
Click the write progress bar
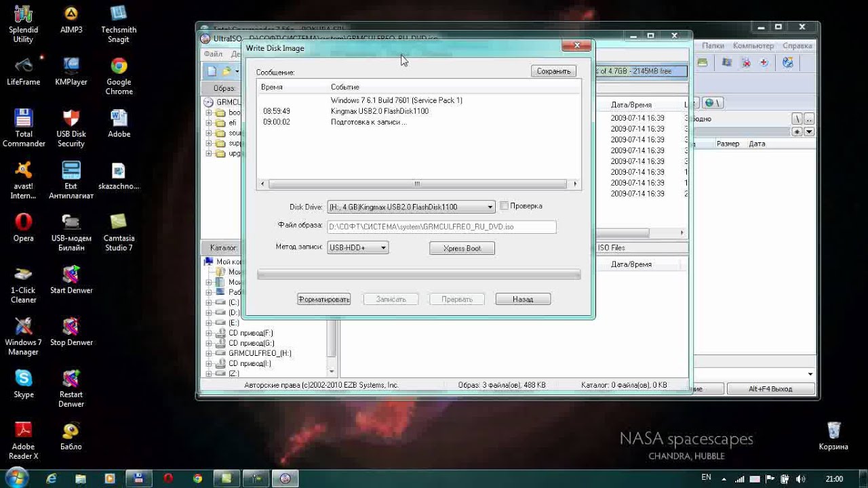(418, 274)
